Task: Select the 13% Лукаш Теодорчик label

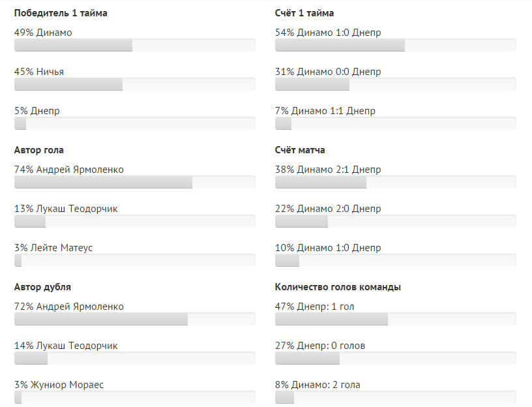Action: coord(66,209)
